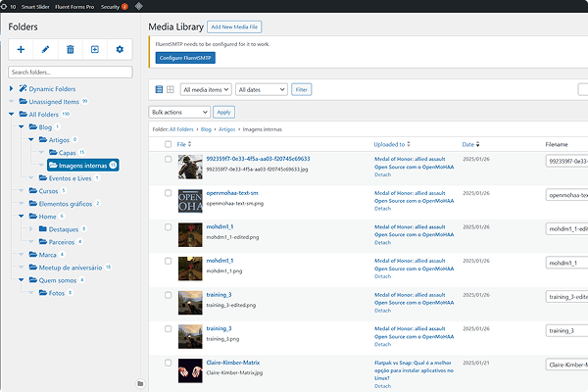Click the Configure FluentSMTP button
The width and height of the screenshot is (588, 392).
pyautogui.click(x=185, y=58)
